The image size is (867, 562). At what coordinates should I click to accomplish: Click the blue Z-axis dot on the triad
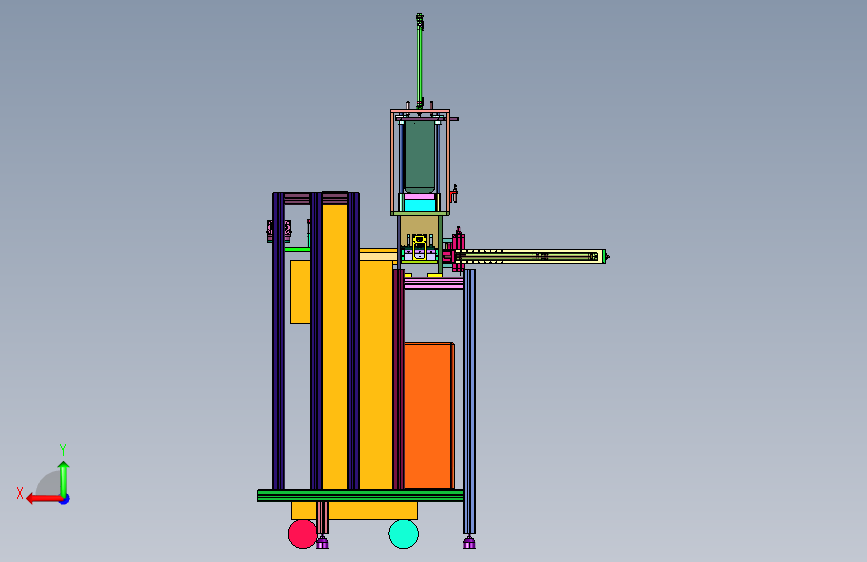[x=65, y=499]
